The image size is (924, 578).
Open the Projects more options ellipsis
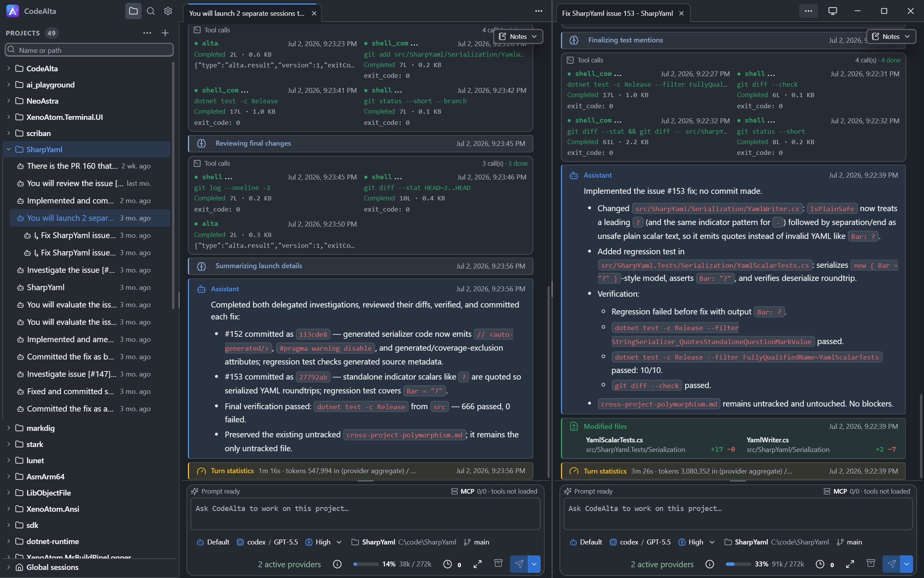(x=147, y=33)
